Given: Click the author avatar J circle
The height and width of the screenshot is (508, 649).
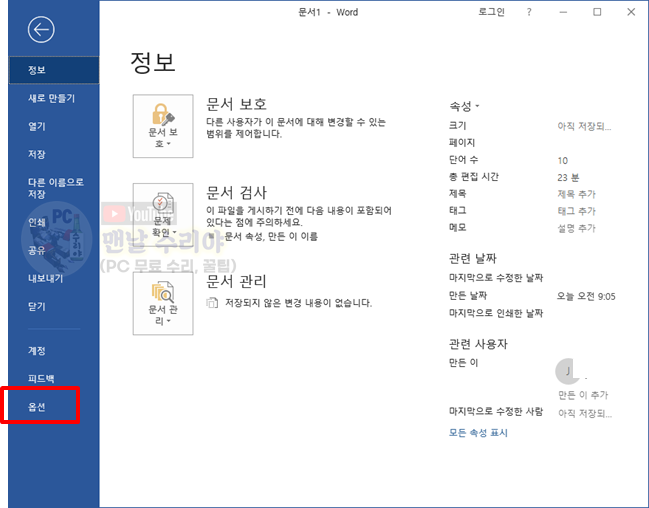Looking at the screenshot, I should [x=567, y=371].
